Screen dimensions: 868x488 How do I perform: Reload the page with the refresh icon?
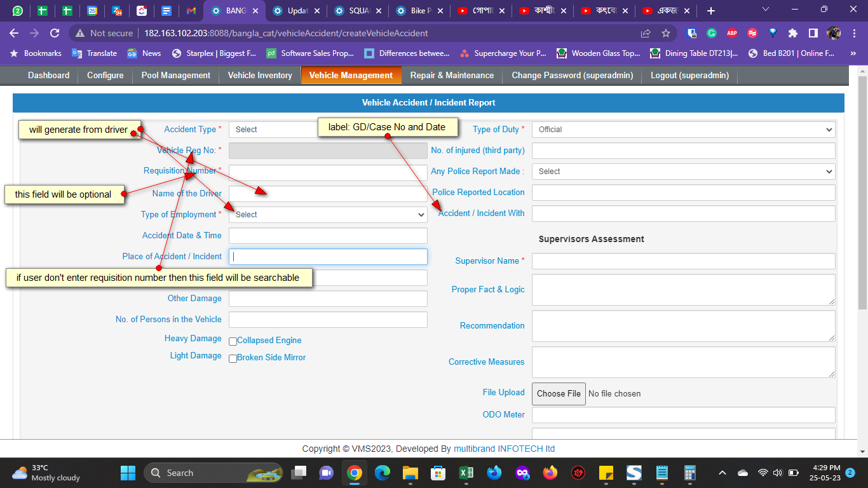pos(55,33)
